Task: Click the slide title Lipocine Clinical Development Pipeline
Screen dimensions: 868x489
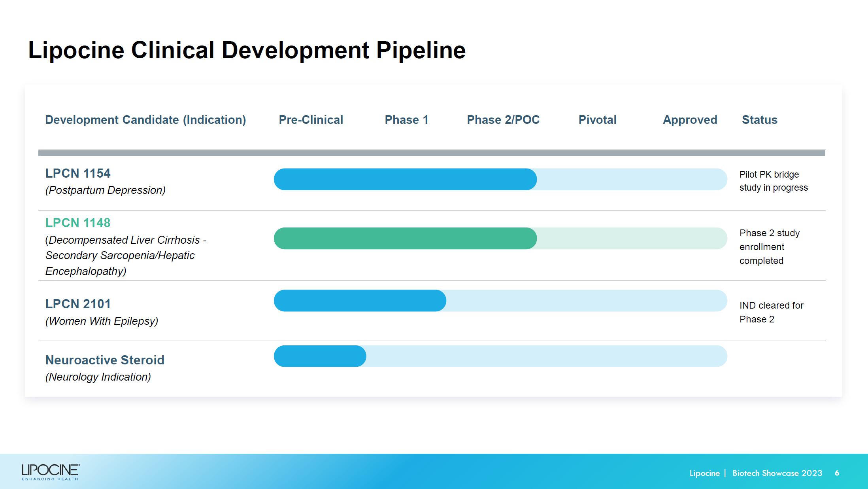Action: pos(247,50)
